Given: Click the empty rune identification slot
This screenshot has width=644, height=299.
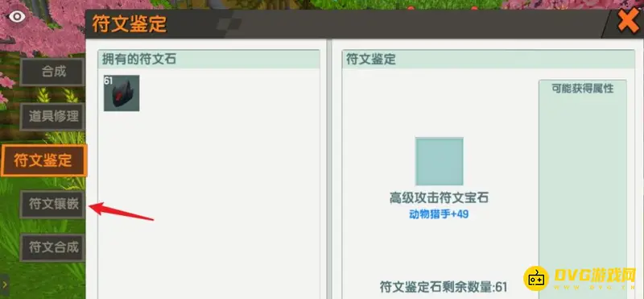Looking at the screenshot, I should pyautogui.click(x=439, y=161).
